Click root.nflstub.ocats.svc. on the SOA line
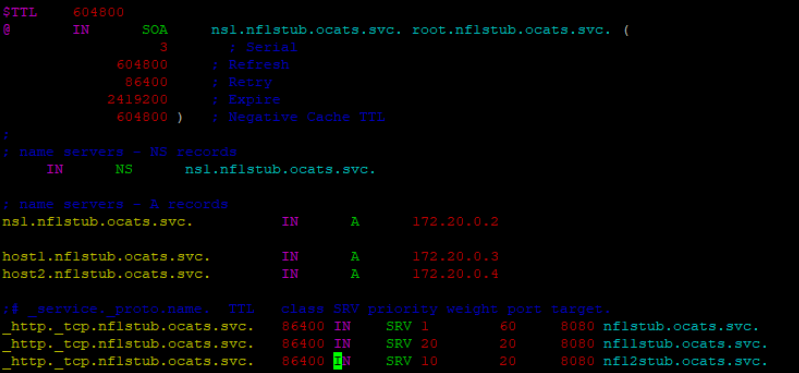Image resolution: width=799 pixels, height=373 pixels. pyautogui.click(x=512, y=30)
